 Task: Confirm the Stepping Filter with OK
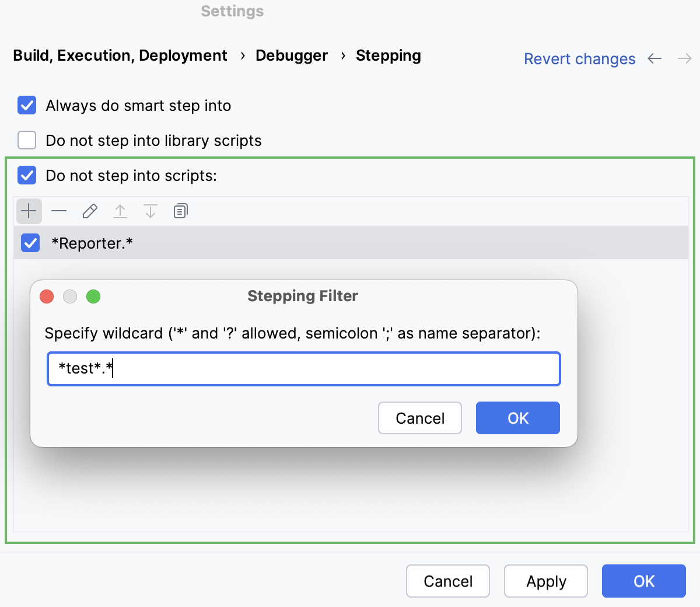pyautogui.click(x=517, y=418)
